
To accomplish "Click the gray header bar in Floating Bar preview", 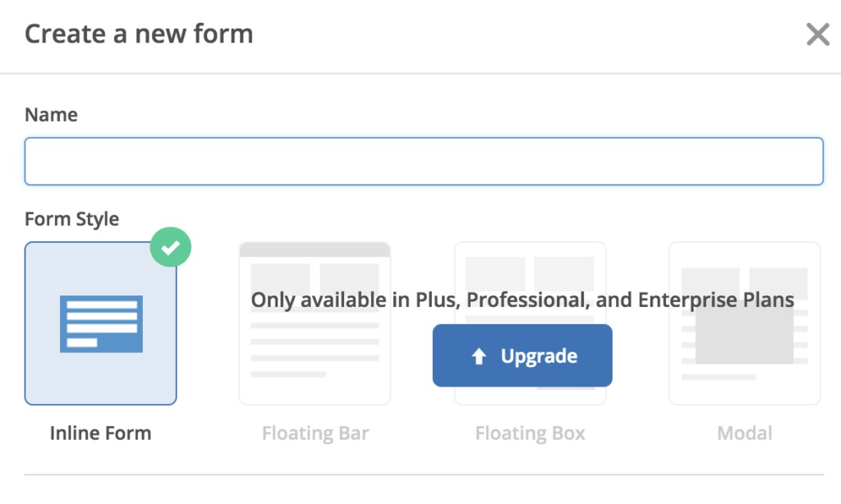I will coord(315,250).
